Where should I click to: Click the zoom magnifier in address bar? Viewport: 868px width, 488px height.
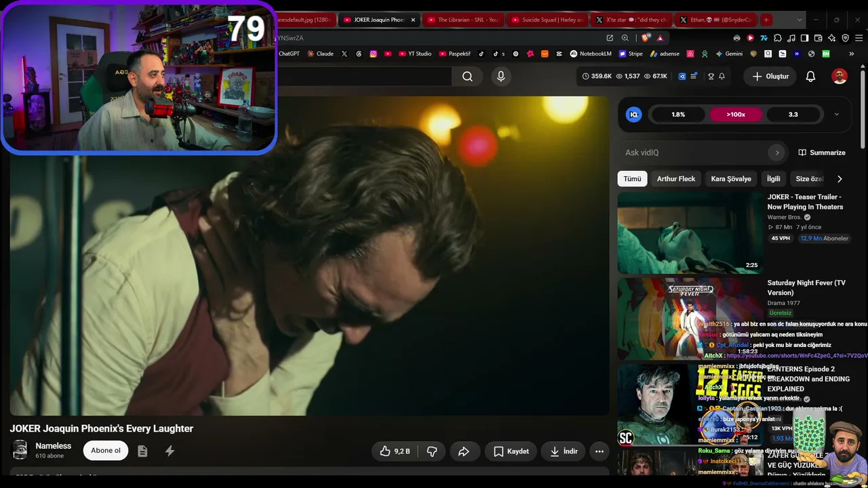tap(625, 38)
